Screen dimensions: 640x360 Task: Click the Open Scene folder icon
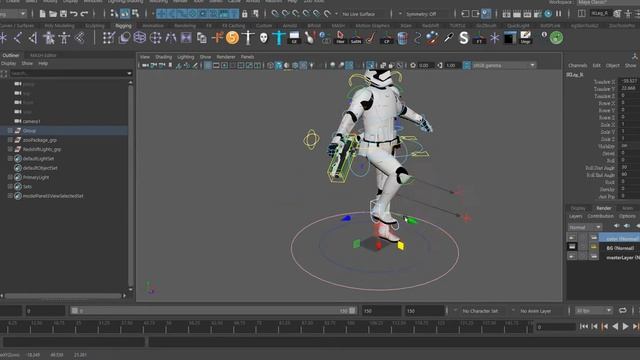coord(53,14)
